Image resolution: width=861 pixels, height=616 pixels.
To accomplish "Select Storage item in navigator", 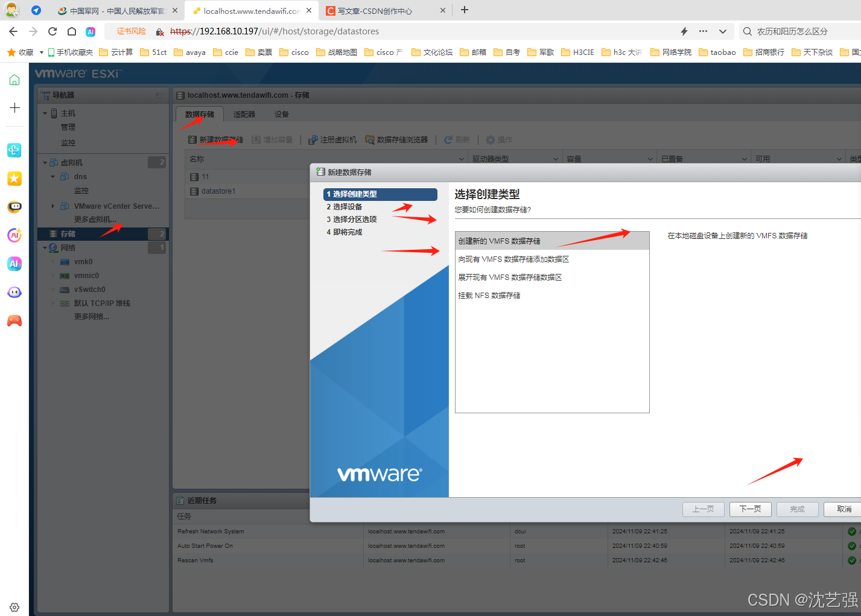I will (x=103, y=234).
